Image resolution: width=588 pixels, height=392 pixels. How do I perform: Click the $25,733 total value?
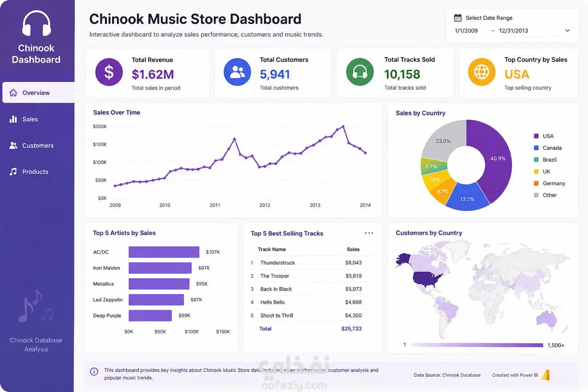[351, 329]
